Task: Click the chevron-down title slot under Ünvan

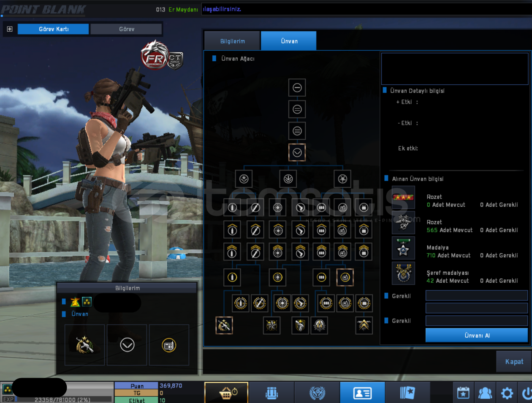Action: (127, 345)
